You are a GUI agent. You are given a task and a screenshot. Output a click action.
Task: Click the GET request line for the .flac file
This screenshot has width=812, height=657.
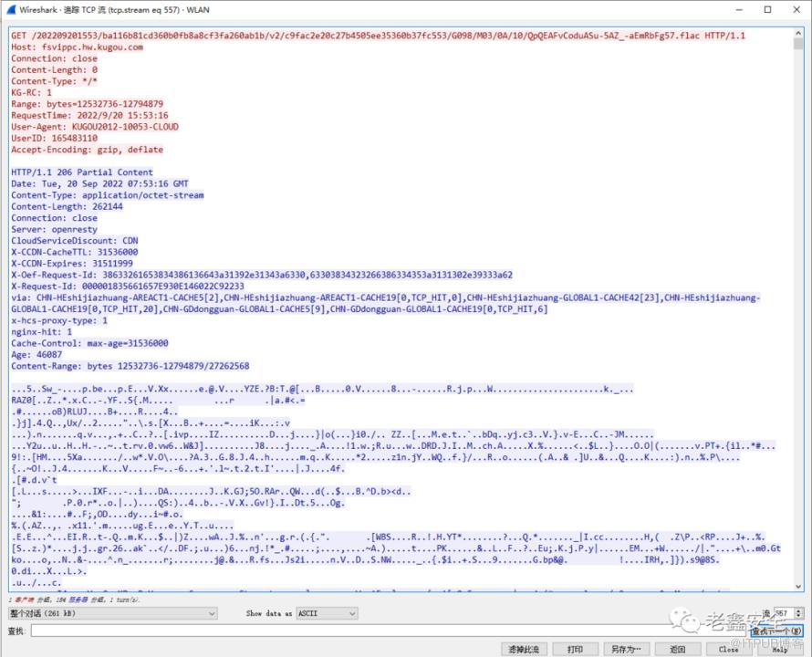tap(378, 36)
